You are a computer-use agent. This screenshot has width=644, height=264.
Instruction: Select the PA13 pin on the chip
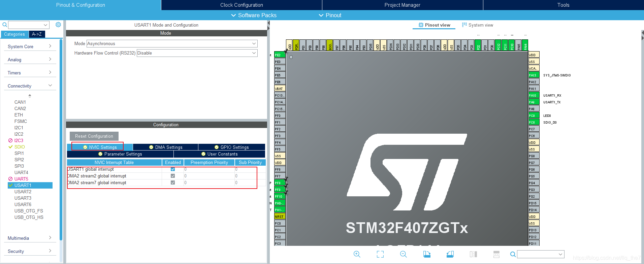(534, 75)
